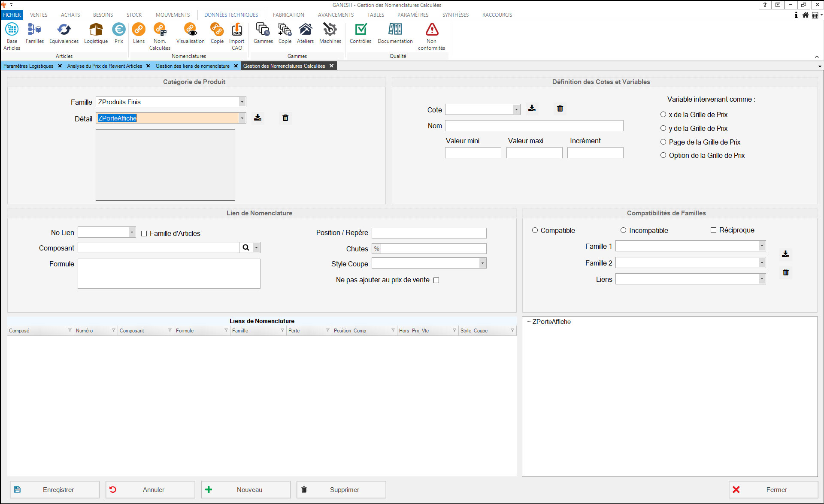
Task: Open the Style Coupe dropdown
Action: click(x=482, y=263)
